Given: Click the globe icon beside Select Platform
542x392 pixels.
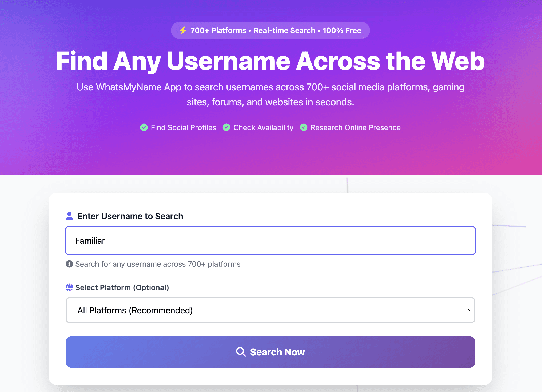Looking at the screenshot, I should [x=69, y=287].
